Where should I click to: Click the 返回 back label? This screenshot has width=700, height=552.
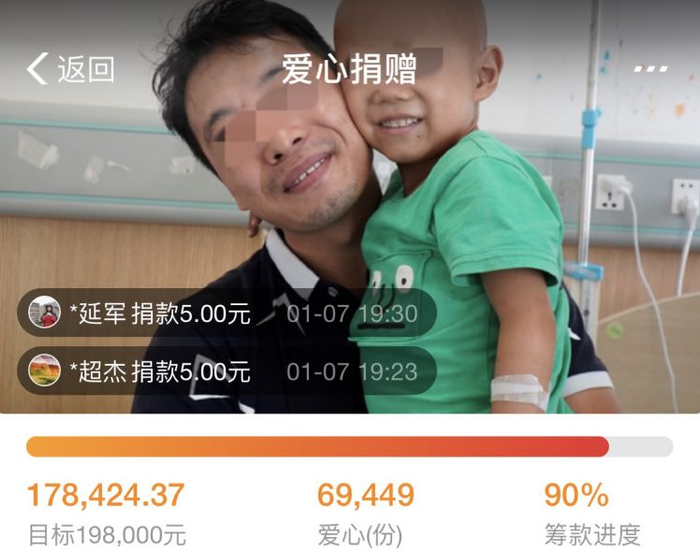coord(86,69)
